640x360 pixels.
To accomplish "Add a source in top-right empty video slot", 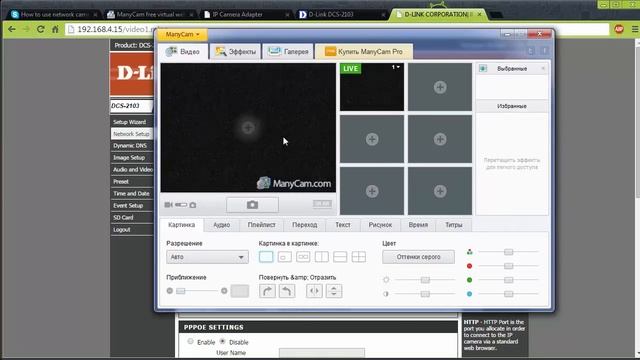I will tap(440, 87).
